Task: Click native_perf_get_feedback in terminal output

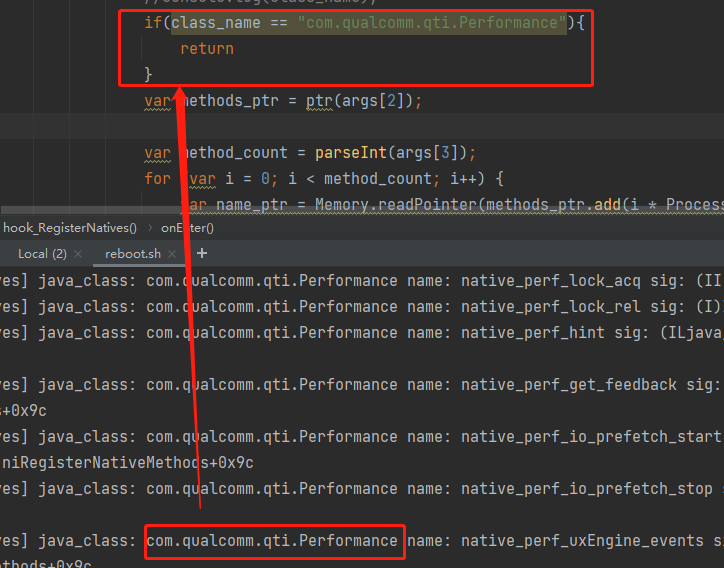Action: 568,384
